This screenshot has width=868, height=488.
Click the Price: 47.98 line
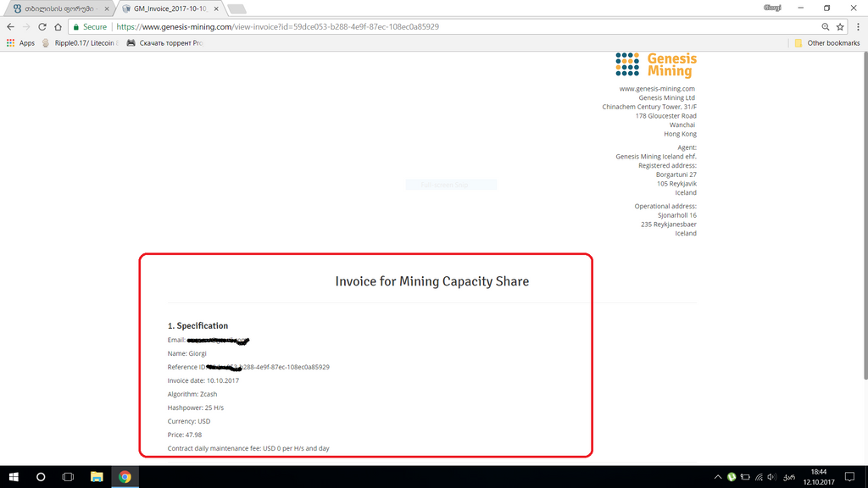click(x=184, y=435)
